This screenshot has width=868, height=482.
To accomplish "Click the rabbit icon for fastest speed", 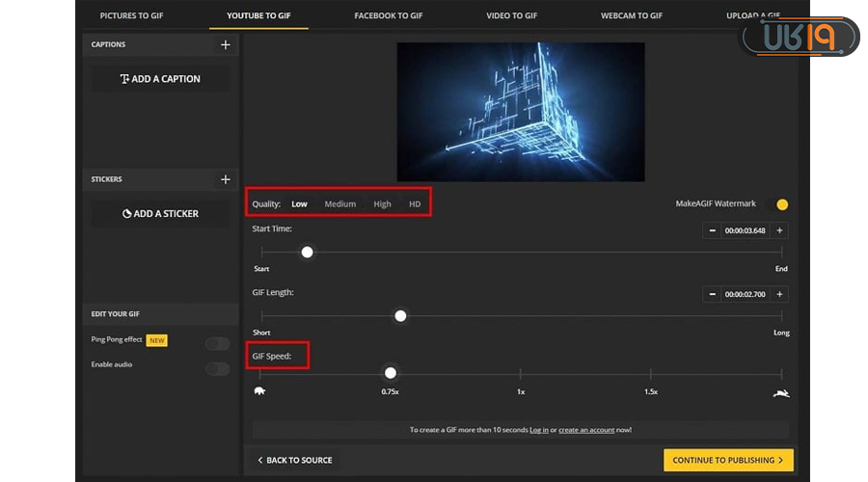I will point(780,392).
